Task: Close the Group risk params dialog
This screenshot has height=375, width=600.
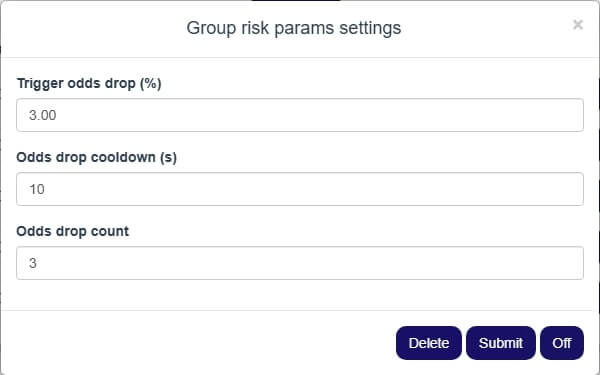Action: tap(577, 25)
